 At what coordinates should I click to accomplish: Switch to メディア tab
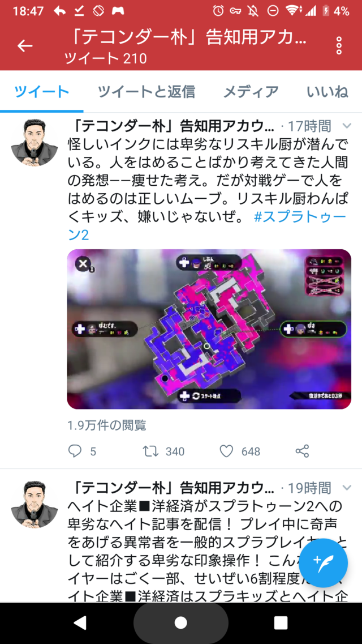251,92
